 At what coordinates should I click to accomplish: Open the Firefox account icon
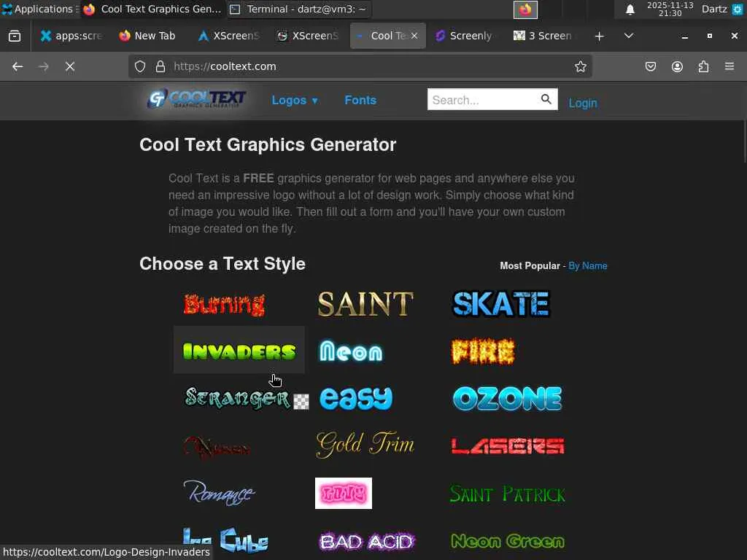pos(677,66)
